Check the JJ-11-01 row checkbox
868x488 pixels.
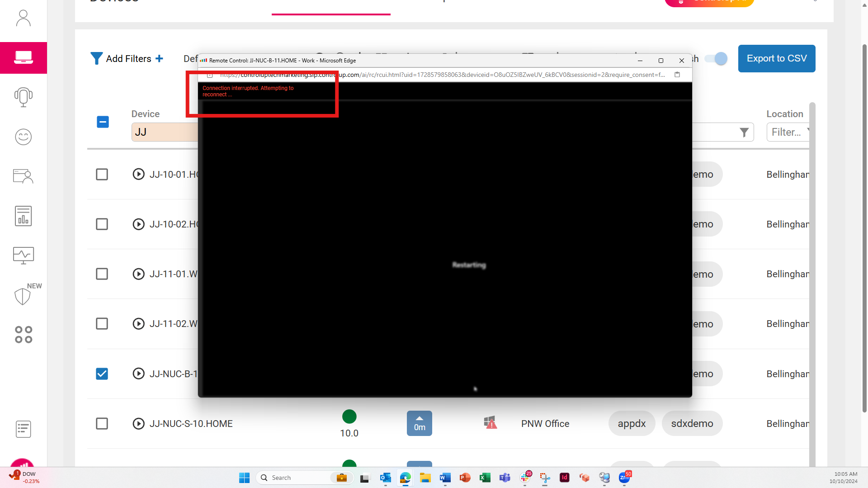point(102,274)
